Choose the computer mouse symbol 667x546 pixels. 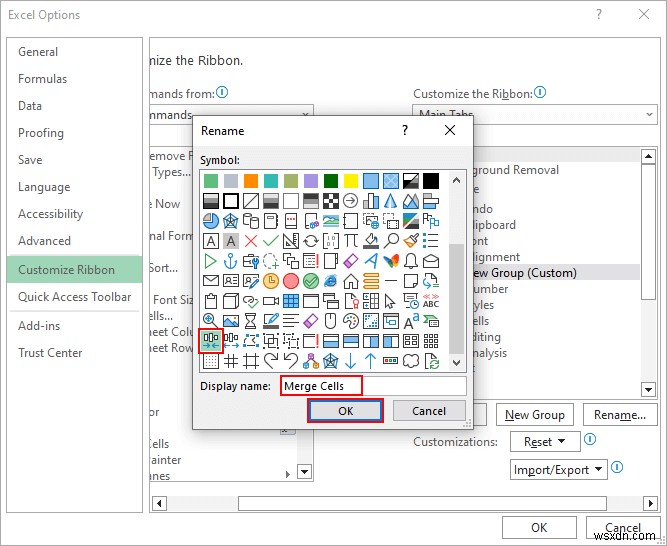(x=331, y=321)
